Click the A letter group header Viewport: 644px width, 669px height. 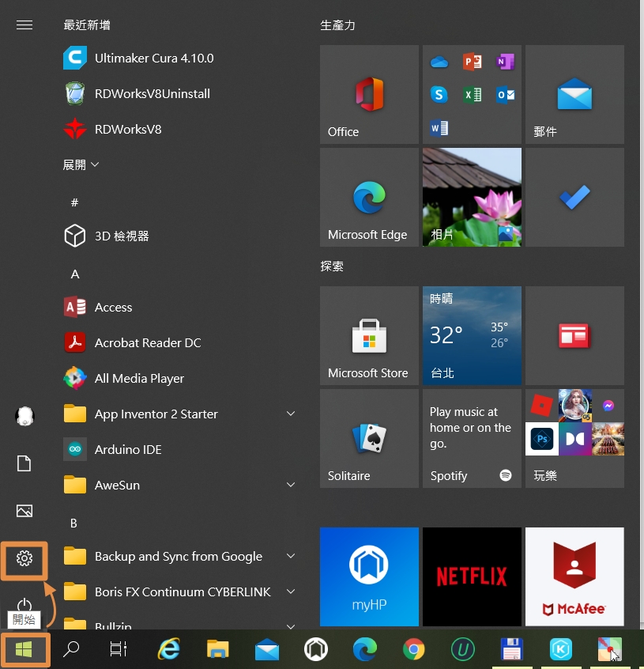point(75,274)
